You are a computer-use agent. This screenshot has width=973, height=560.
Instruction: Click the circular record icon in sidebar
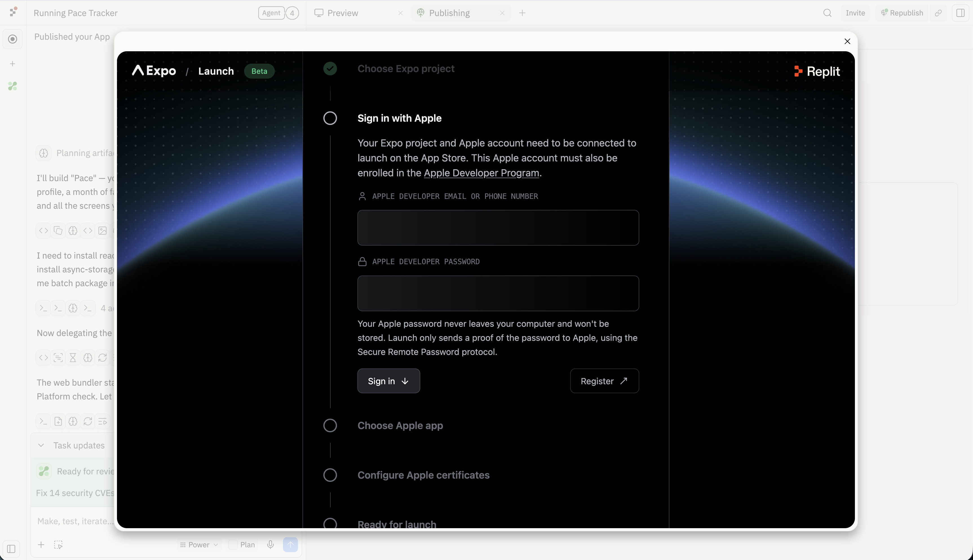tap(13, 39)
